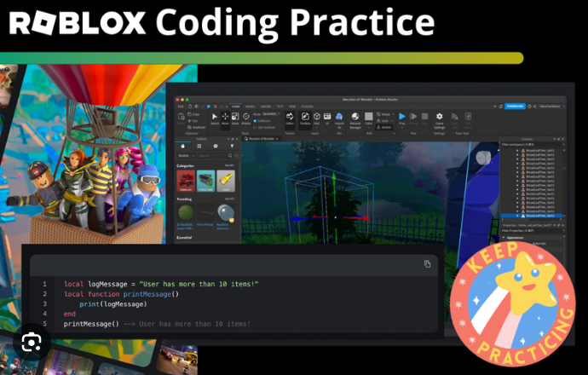This screenshot has width=588, height=375.
Task: Activate the Scale tool
Action: 235,118
